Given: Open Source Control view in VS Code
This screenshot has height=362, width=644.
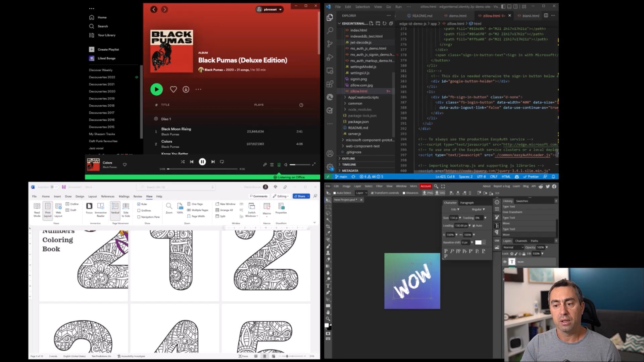Looking at the screenshot, I should pyautogui.click(x=330, y=44).
